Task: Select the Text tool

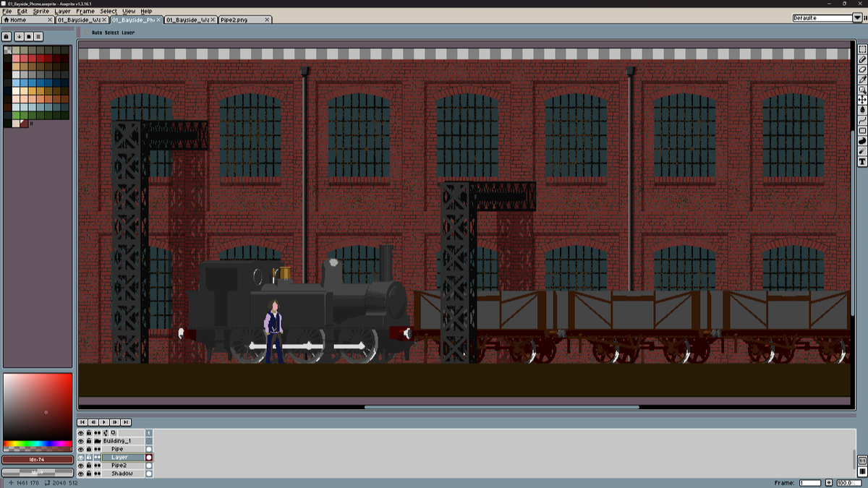Action: 862,161
